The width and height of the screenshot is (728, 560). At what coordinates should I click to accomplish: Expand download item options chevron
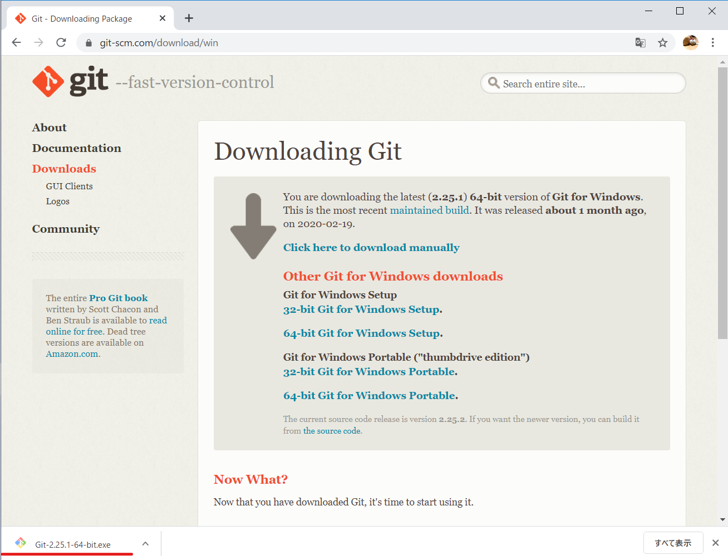[145, 544]
